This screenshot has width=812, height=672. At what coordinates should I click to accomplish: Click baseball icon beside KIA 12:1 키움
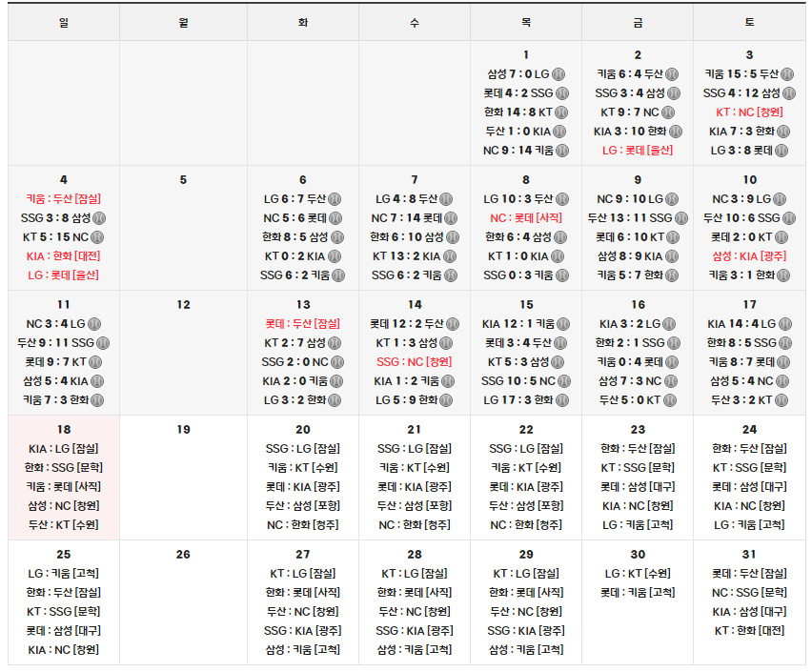(x=563, y=324)
